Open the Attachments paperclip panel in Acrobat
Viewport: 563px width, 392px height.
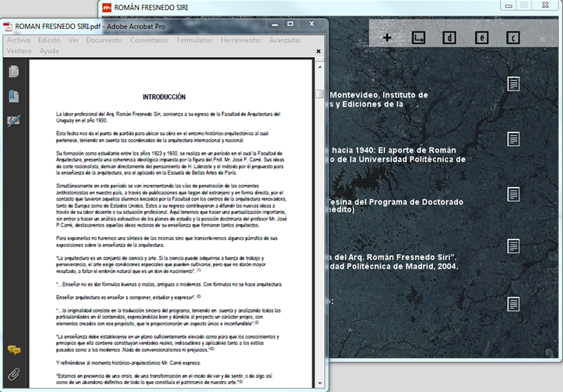(14, 374)
